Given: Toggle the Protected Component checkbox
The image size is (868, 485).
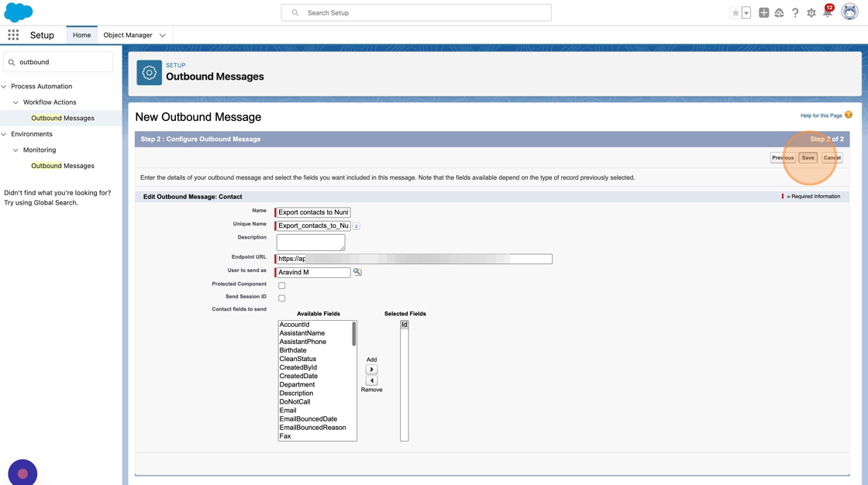Looking at the screenshot, I should point(282,286).
